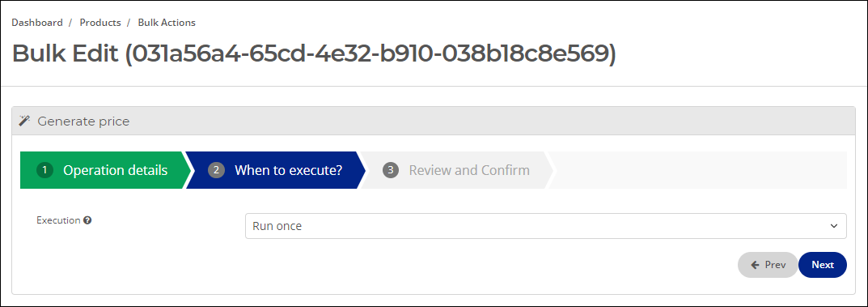Click the Bulk Actions breadcrumb

point(167,23)
